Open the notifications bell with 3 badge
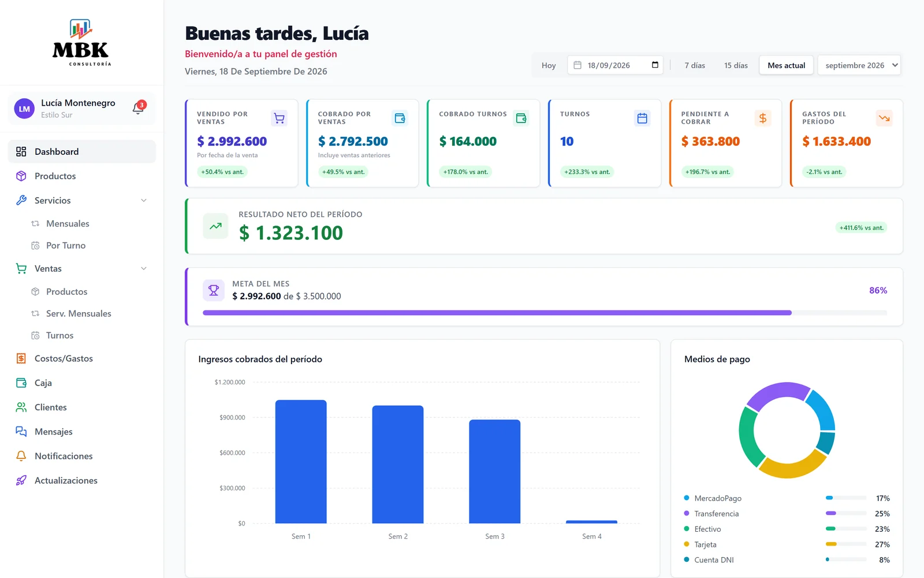The width and height of the screenshot is (924, 578). click(139, 108)
